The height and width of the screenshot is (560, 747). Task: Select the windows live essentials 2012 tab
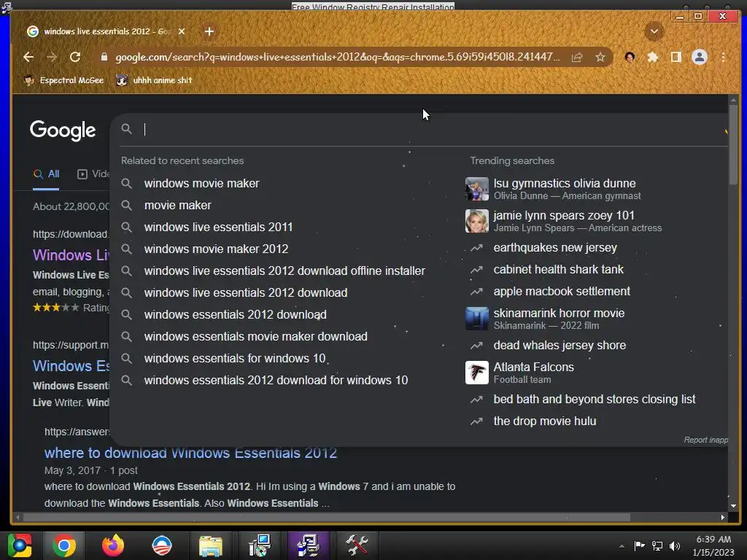click(107, 31)
